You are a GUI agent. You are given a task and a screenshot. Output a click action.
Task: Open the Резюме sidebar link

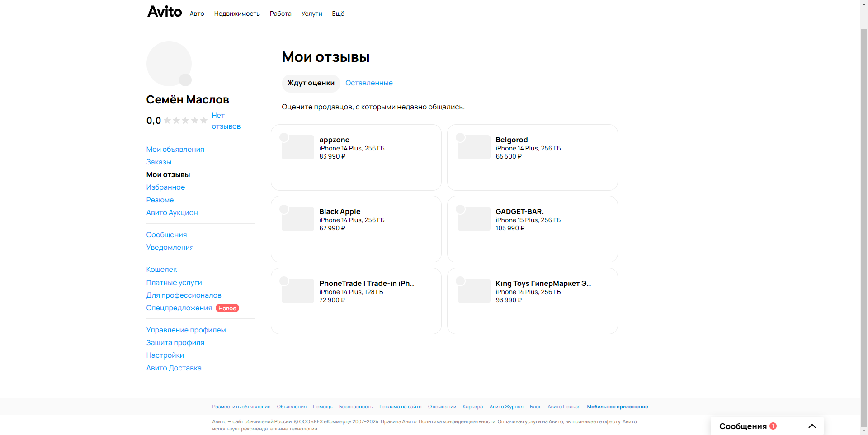(x=160, y=200)
